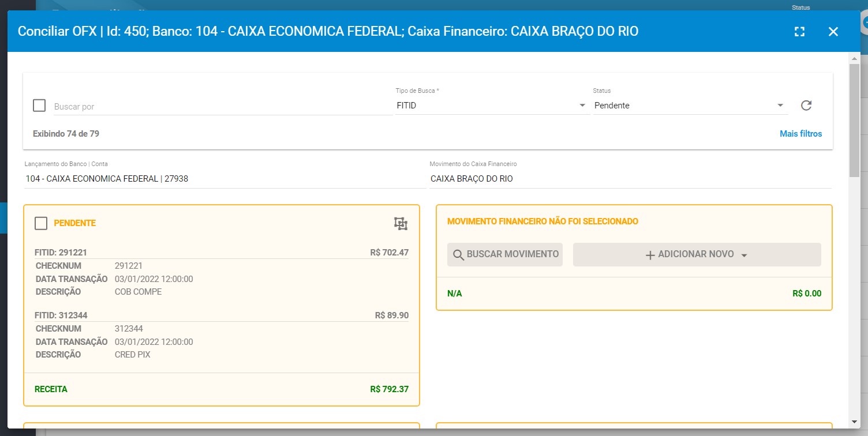The image size is (868, 436).
Task: Click the refresh icon next to Status
Action: (806, 105)
